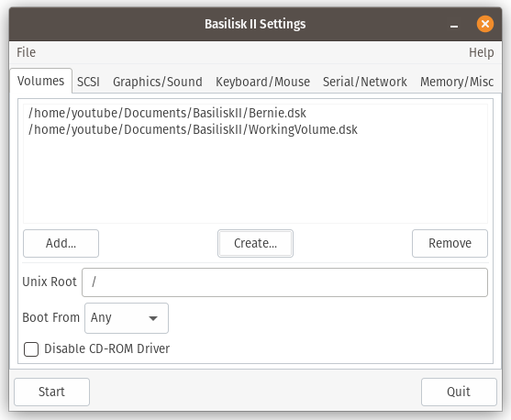
Task: Open the File menu
Action: [26, 52]
